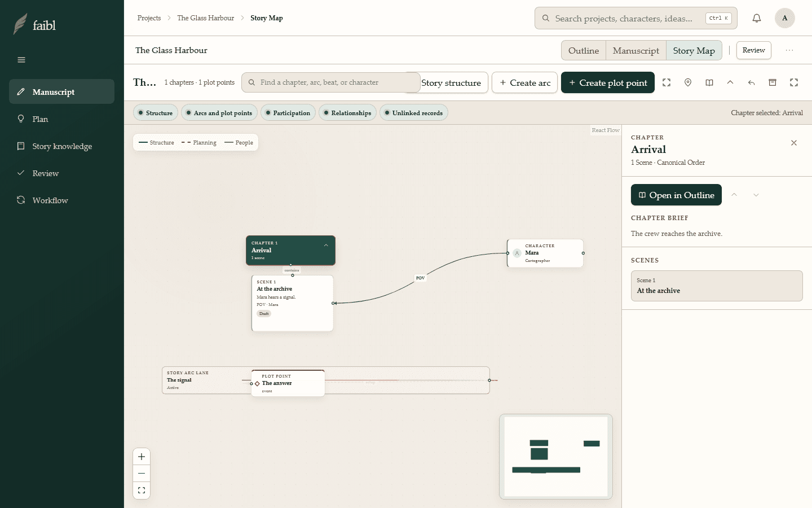
Task: Focus the Find a chapter search field
Action: (331, 82)
